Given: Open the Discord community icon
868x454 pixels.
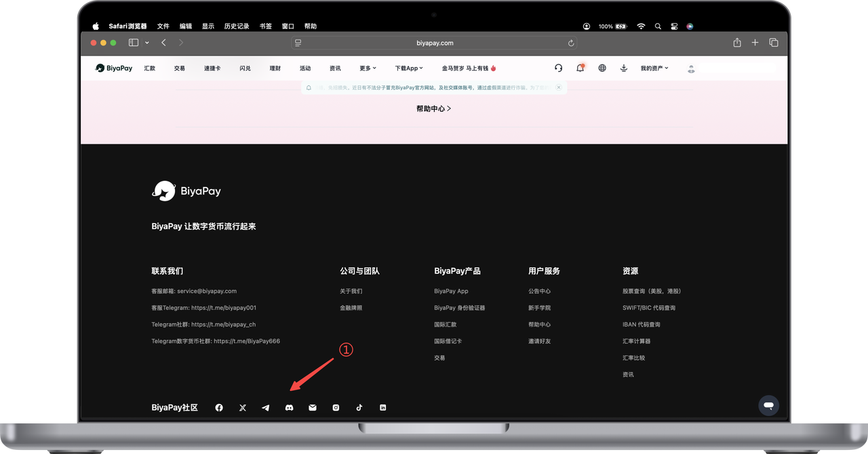Looking at the screenshot, I should click(x=289, y=408).
